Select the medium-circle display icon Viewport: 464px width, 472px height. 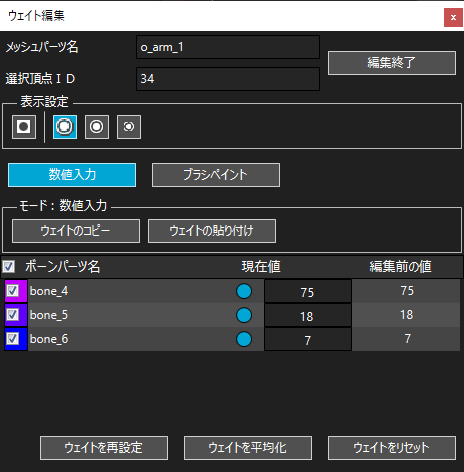tap(97, 127)
